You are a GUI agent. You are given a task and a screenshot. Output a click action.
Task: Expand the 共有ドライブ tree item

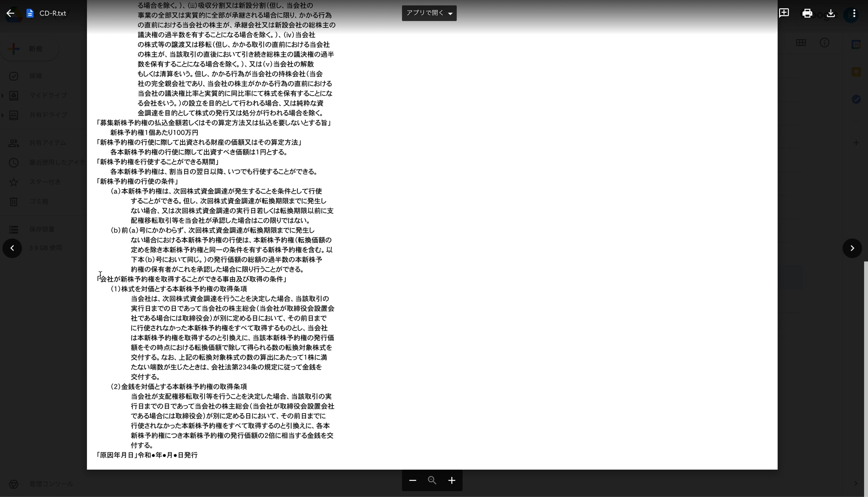tap(3, 115)
